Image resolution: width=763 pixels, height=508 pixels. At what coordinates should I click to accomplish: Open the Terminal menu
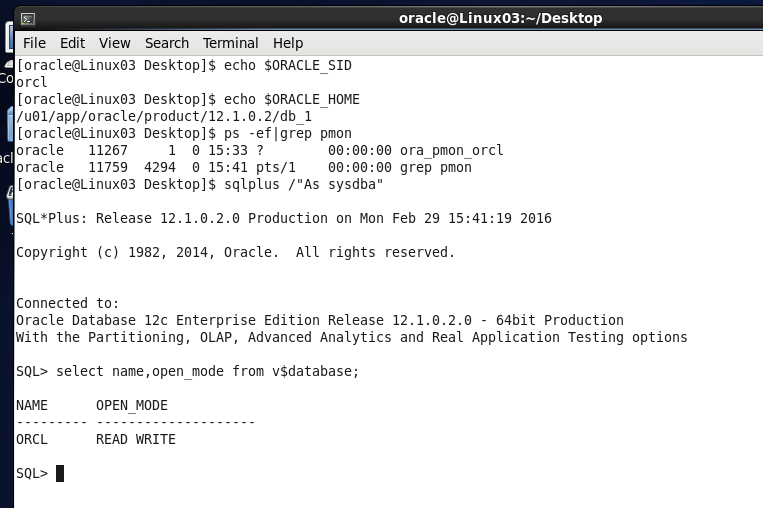pyautogui.click(x=231, y=43)
